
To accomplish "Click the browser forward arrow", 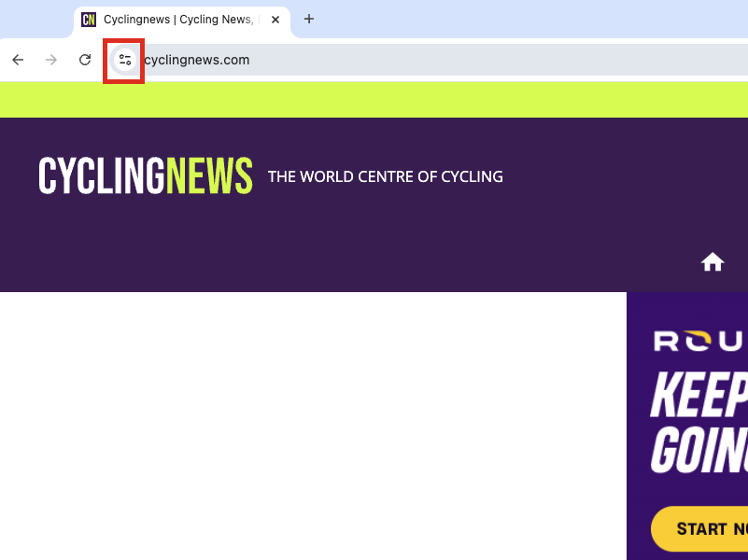I will [51, 60].
